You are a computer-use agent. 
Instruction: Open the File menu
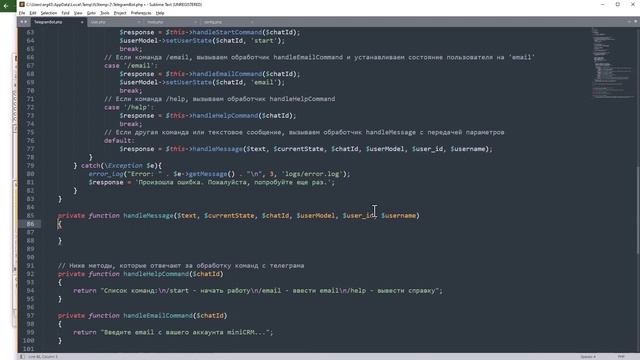(22, 13)
